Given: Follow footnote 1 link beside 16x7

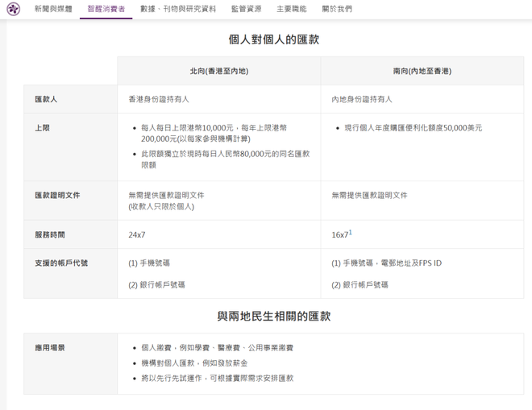Looking at the screenshot, I should click(x=351, y=232).
